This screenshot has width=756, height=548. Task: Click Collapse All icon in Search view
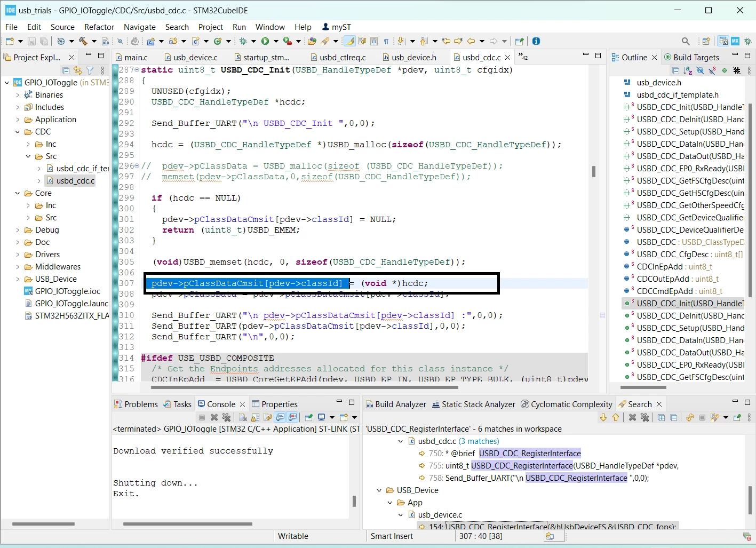pos(673,417)
